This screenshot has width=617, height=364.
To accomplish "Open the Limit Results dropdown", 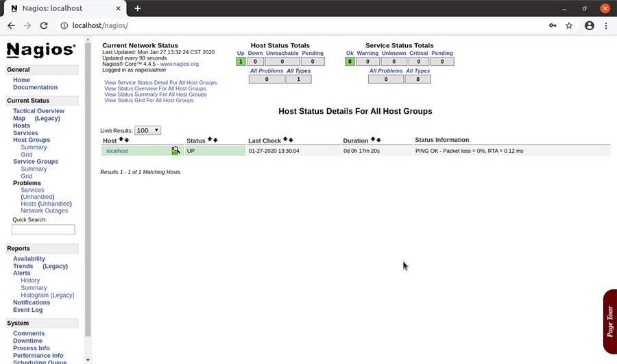I will 147,130.
